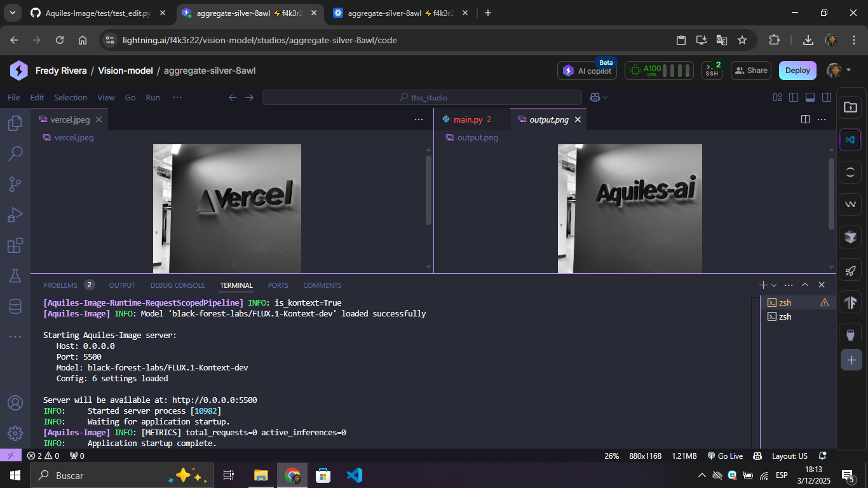Open the Jupyter app in right sidebar

pos(850,172)
